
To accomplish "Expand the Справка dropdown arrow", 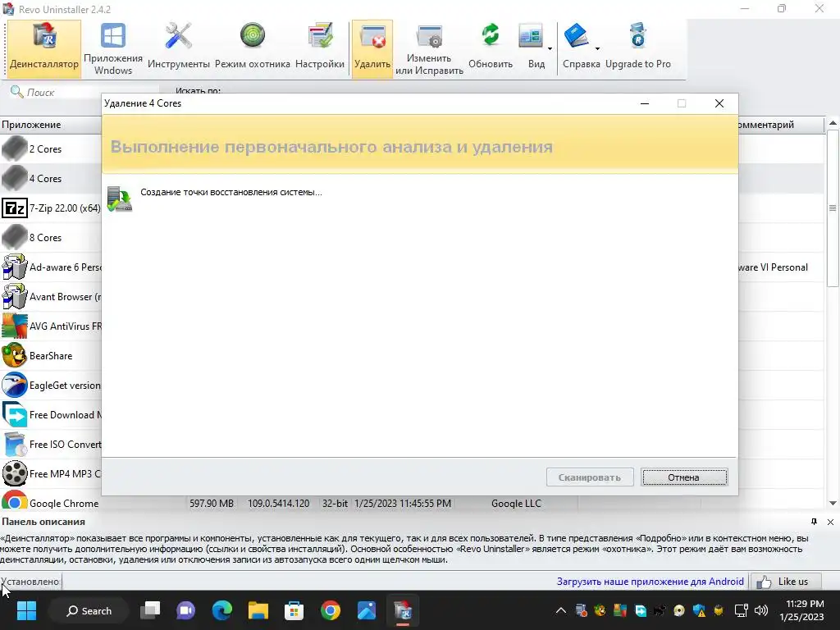I will coord(597,48).
